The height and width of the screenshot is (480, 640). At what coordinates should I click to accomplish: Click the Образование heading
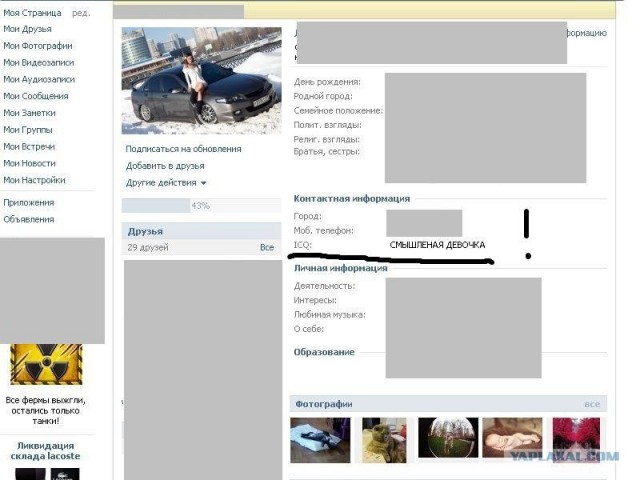click(x=324, y=352)
